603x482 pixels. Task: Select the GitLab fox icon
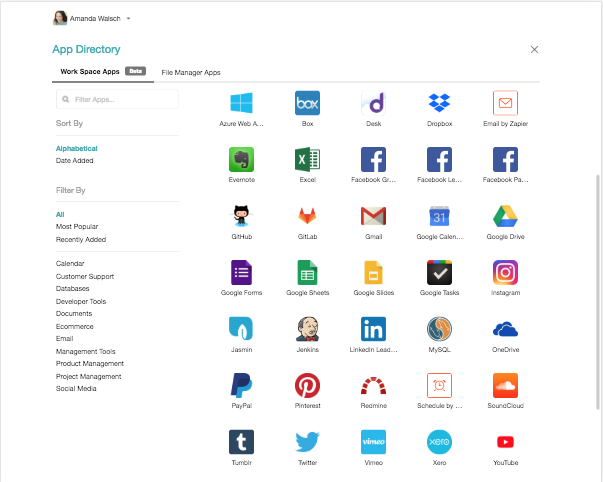307,216
